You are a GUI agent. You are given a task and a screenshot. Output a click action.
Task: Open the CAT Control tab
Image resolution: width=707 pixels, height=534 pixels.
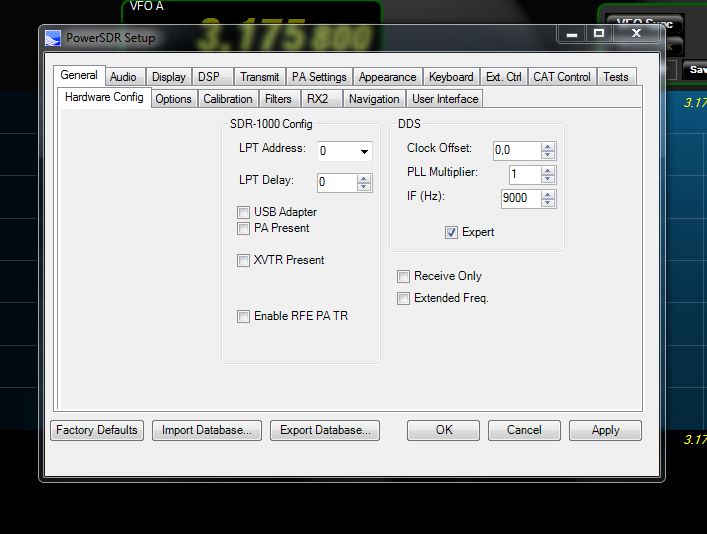coord(562,77)
